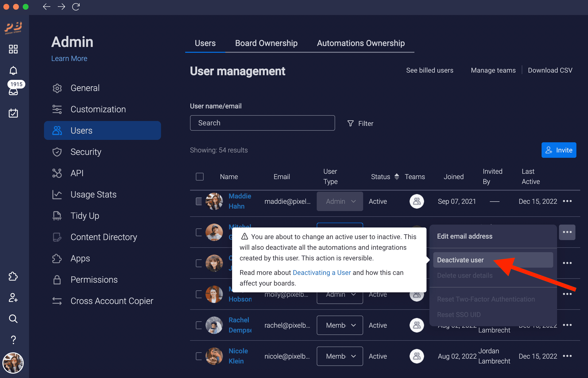Open the inbox with 1915 badge
The image size is (588, 378).
click(13, 91)
